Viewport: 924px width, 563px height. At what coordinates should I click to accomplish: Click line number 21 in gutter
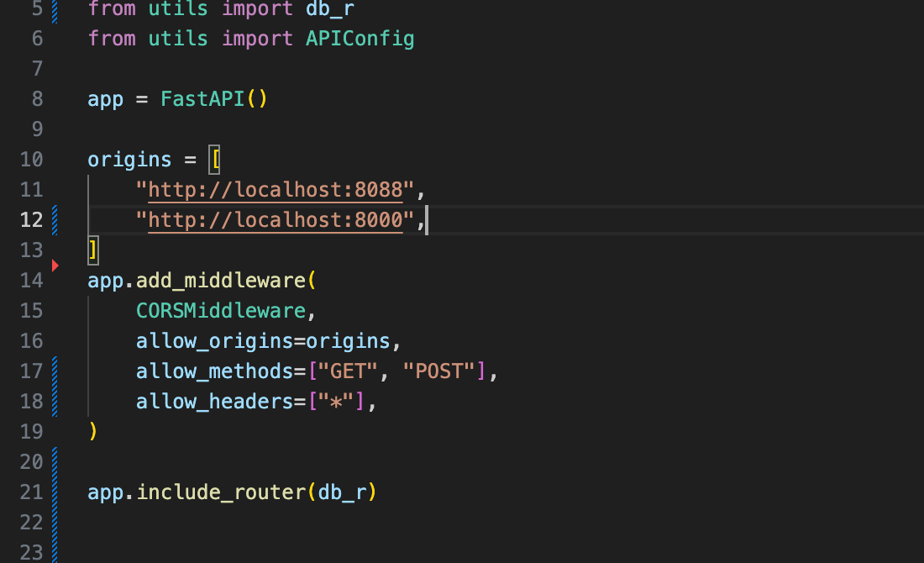(32, 492)
